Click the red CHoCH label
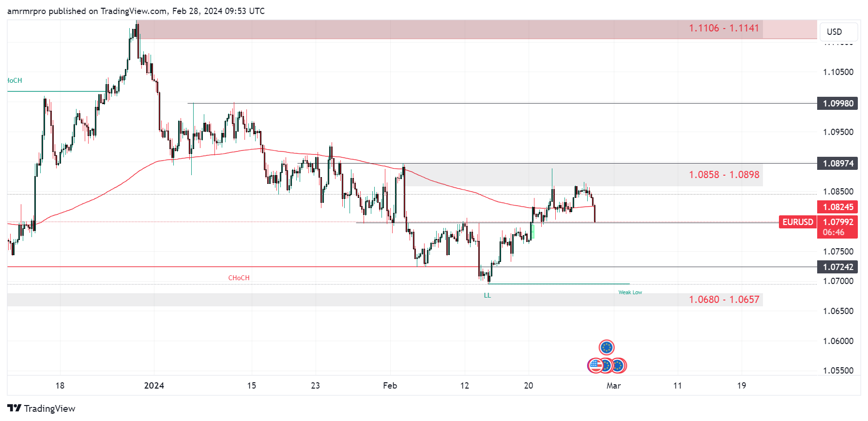The width and height of the screenshot is (868, 421). 239,278
